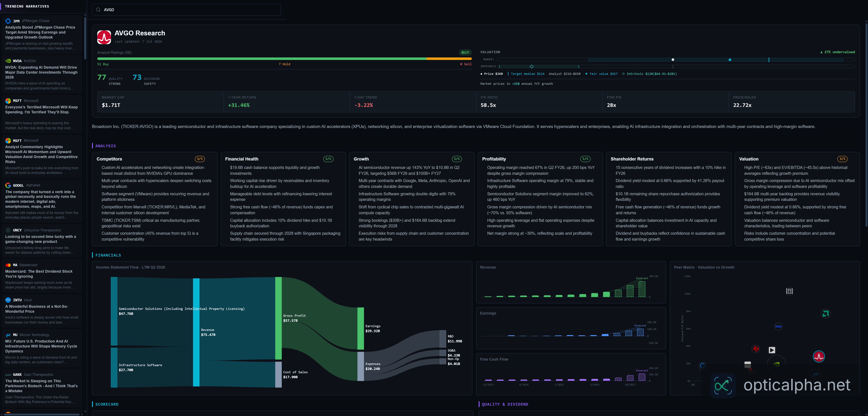868x416 pixels.
Task: Open 'Everyone's Terrified Microsoft Will Keep Spending' story
Action: (41, 110)
